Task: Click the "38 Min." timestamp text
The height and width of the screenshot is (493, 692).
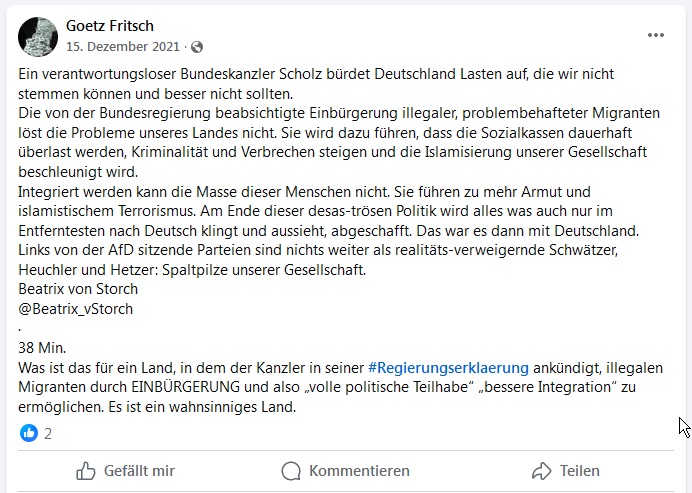Action: click(x=43, y=348)
